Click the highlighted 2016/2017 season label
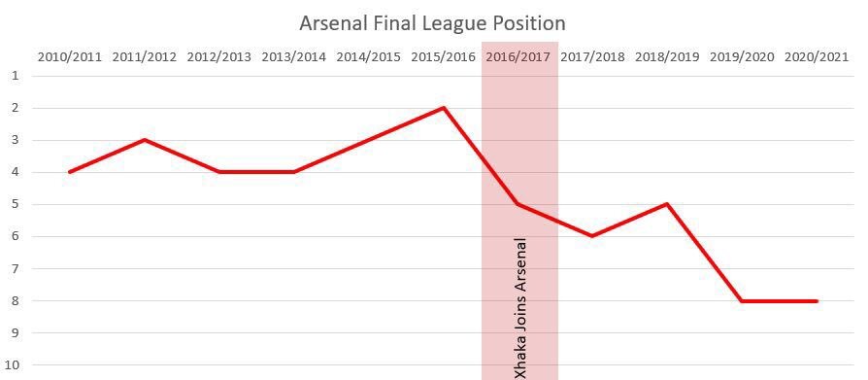This screenshot has height=380, width=868. coord(518,57)
